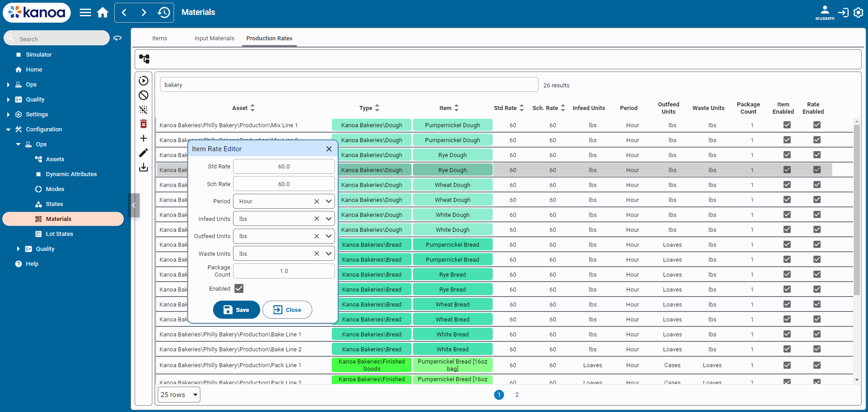Go to page 2 of results
The height and width of the screenshot is (412, 868).
coord(517,395)
